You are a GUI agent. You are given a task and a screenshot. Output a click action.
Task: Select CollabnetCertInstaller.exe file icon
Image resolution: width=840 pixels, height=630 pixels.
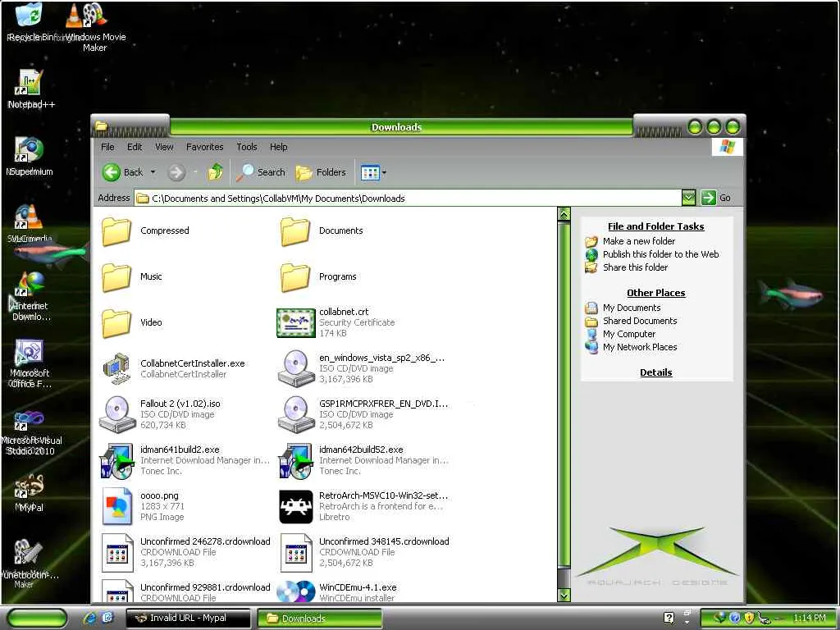[116, 368]
